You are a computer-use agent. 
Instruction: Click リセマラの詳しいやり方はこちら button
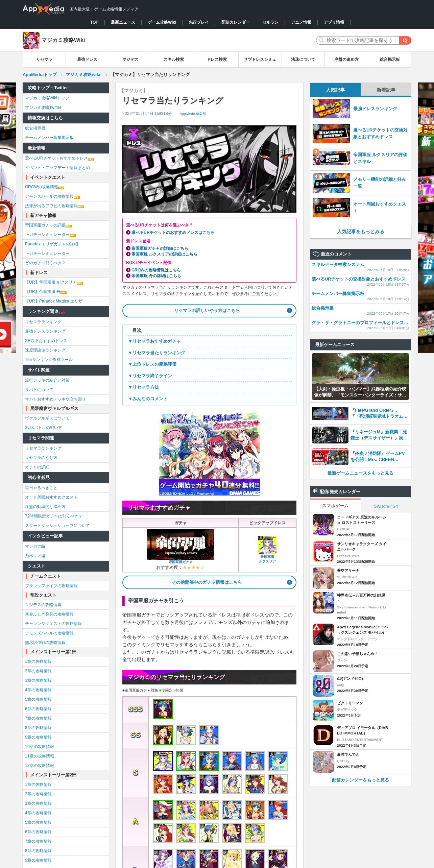tap(209, 311)
